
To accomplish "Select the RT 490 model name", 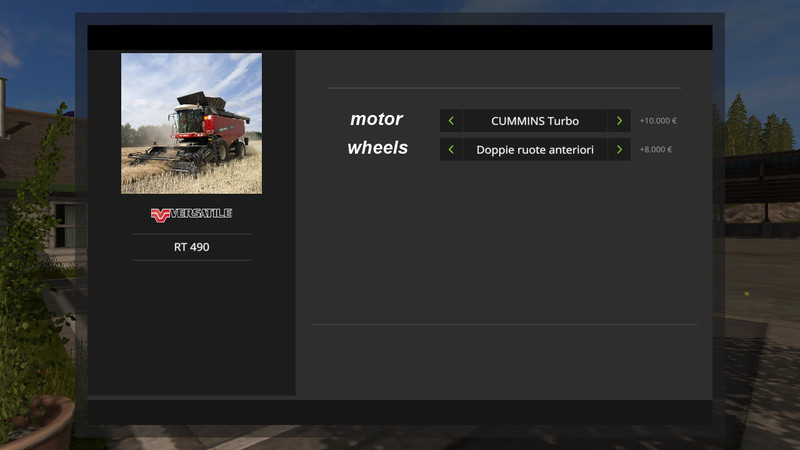I will [191, 247].
